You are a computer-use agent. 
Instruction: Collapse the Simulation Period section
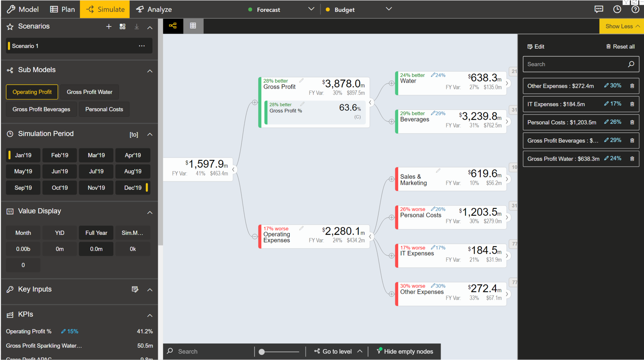(150, 134)
